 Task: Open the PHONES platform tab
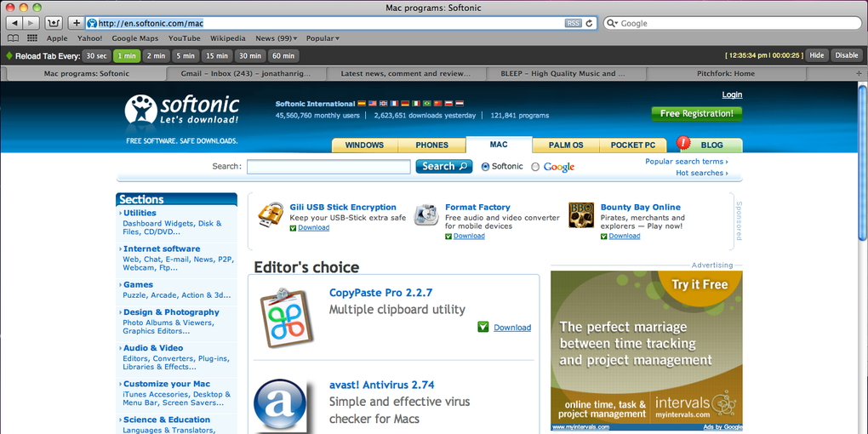(x=431, y=145)
